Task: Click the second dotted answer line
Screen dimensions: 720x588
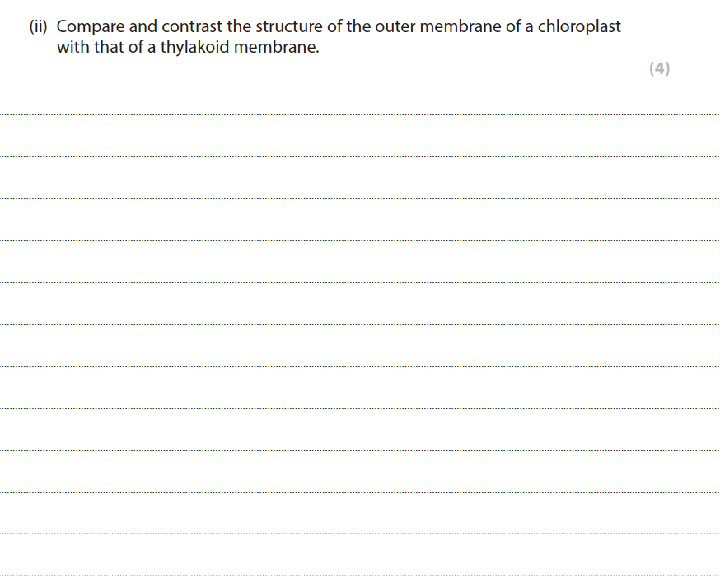Action: click(x=360, y=156)
